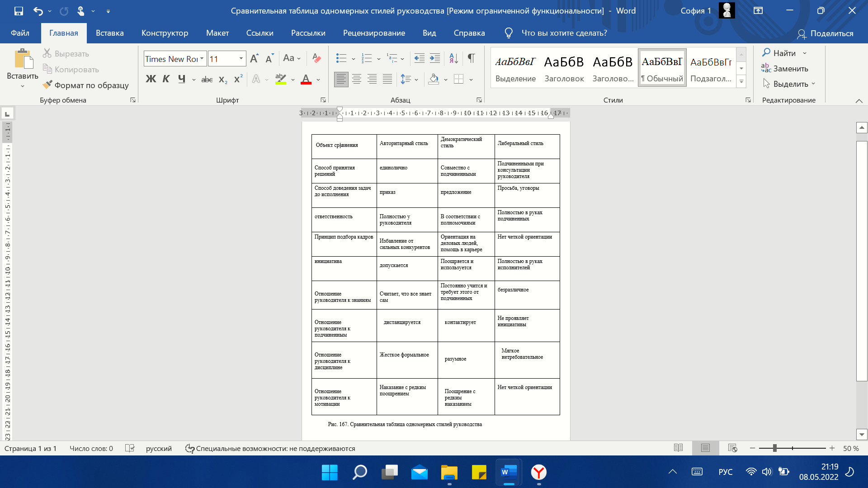This screenshot has width=868, height=488.
Task: Toggle bold formatting button
Action: point(151,80)
